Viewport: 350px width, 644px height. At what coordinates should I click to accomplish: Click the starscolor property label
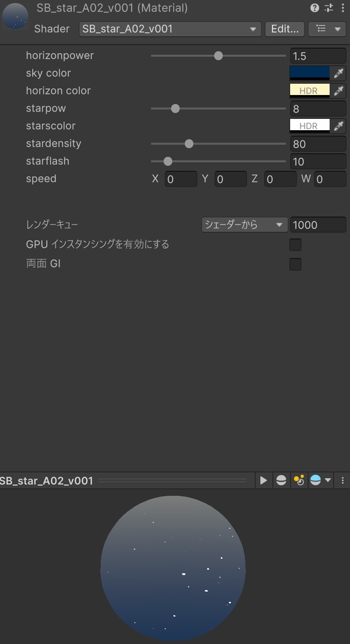[x=50, y=126]
